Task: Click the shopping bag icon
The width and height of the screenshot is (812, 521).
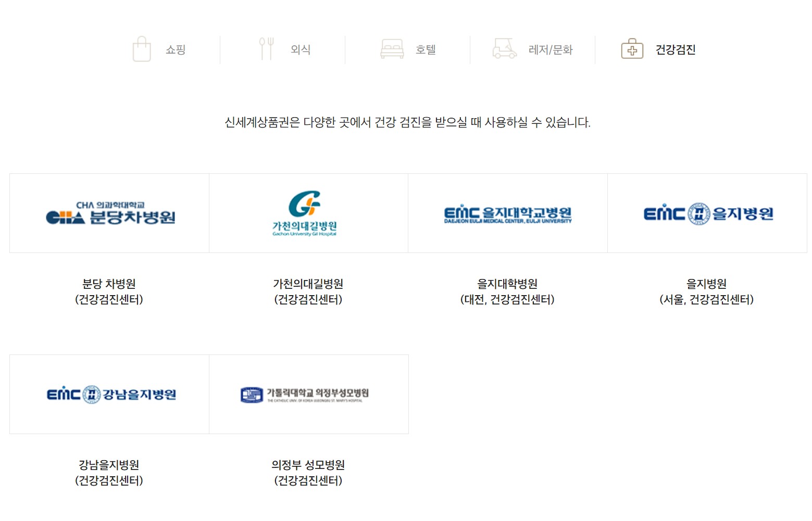Action: coord(142,49)
